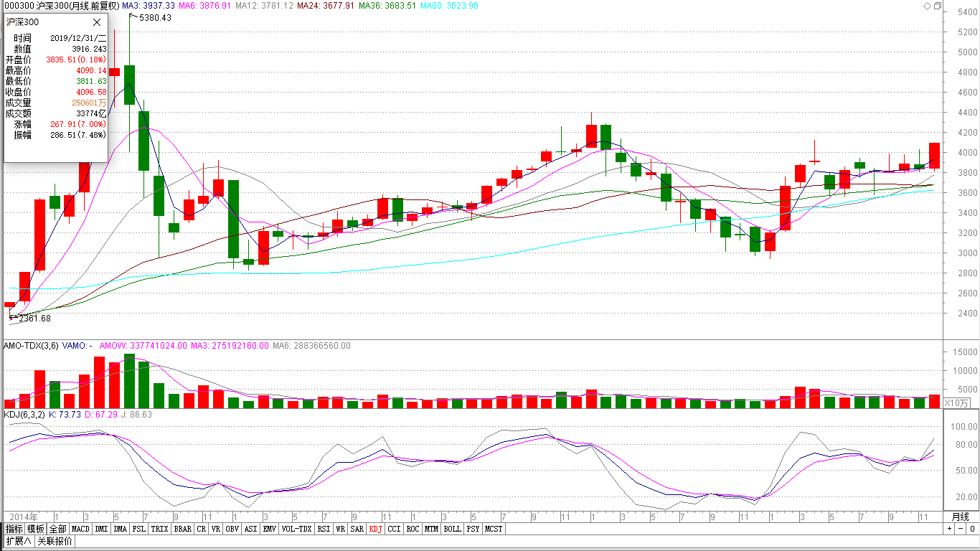Select the DMA indicator tab
980x551 pixels.
tap(121, 529)
